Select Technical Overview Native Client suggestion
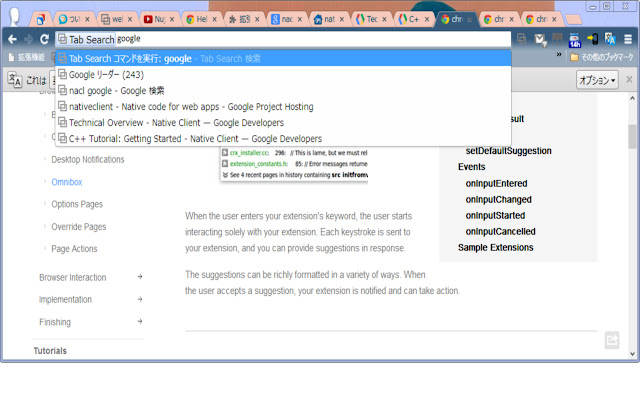 (x=283, y=122)
